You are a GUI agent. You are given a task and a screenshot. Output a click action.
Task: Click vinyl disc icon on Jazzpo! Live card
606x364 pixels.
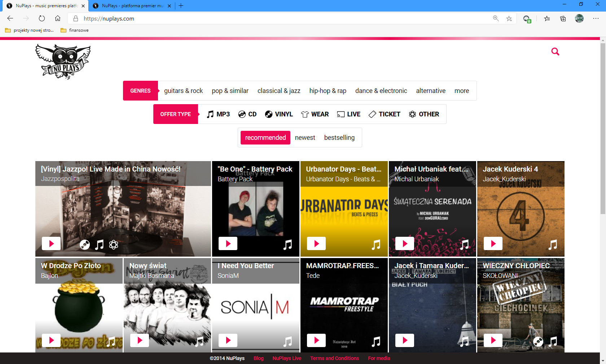pos(85,245)
